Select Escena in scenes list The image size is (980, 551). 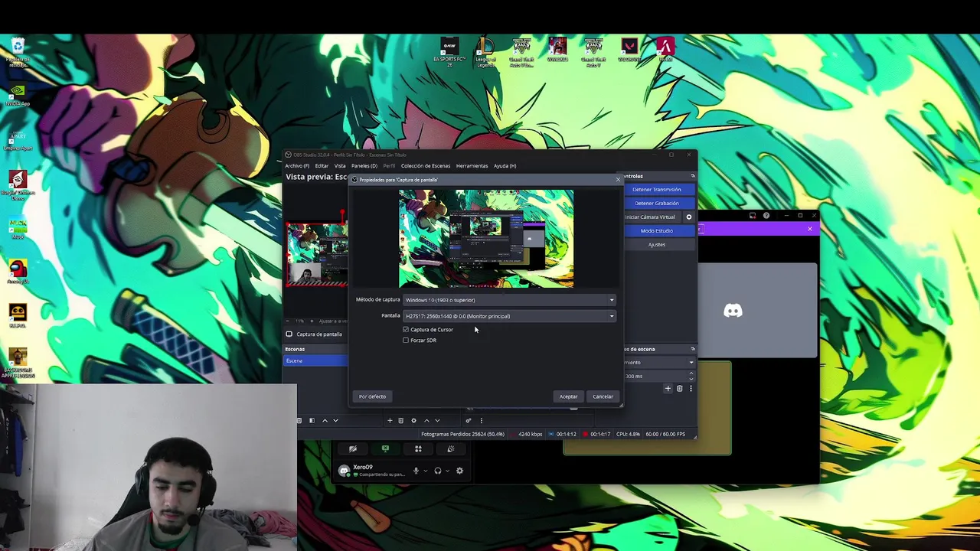pyautogui.click(x=316, y=360)
